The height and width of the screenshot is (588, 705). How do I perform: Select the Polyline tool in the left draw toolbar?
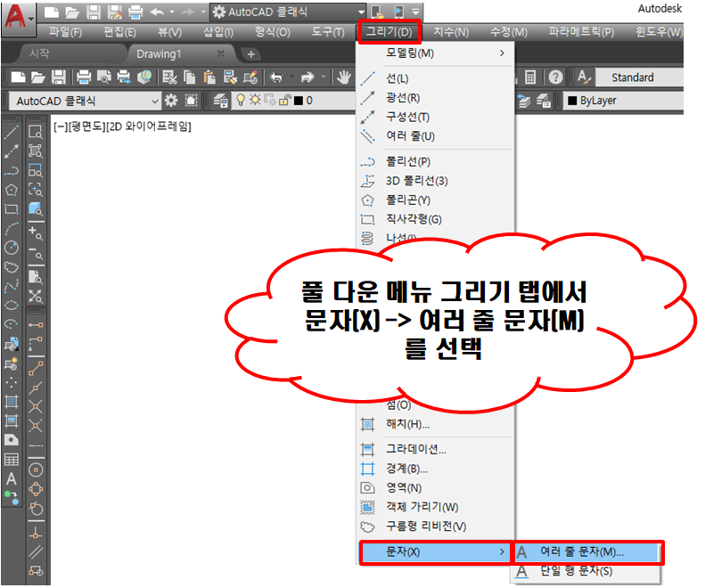(12, 171)
